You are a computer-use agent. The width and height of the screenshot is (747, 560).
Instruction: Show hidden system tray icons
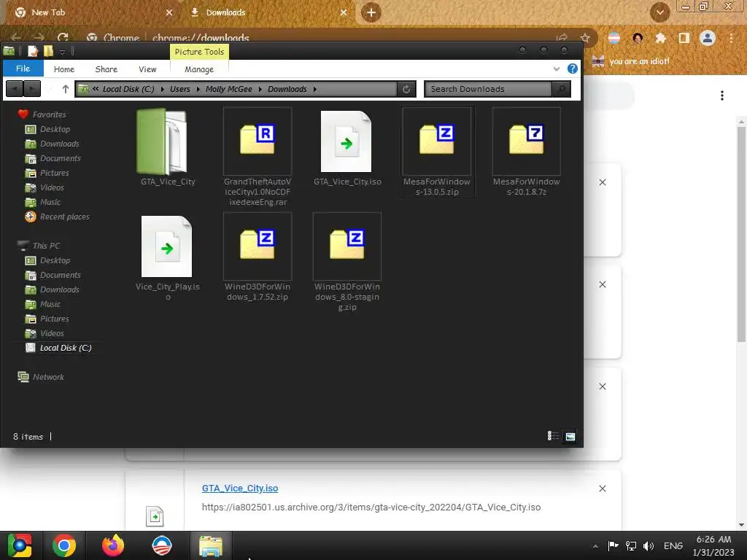coord(595,546)
